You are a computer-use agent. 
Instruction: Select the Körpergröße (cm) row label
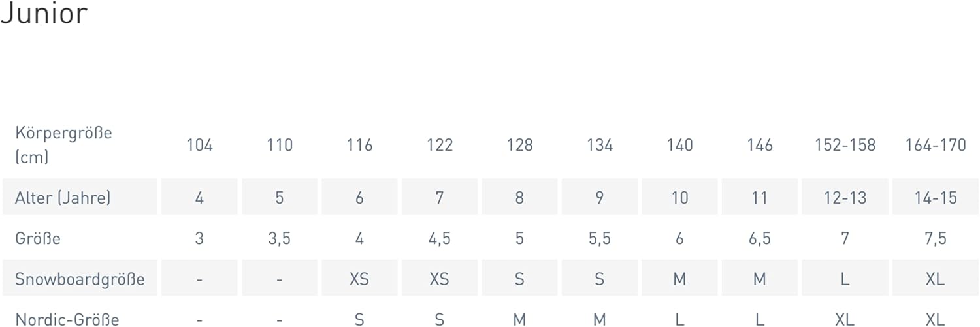coord(63,144)
